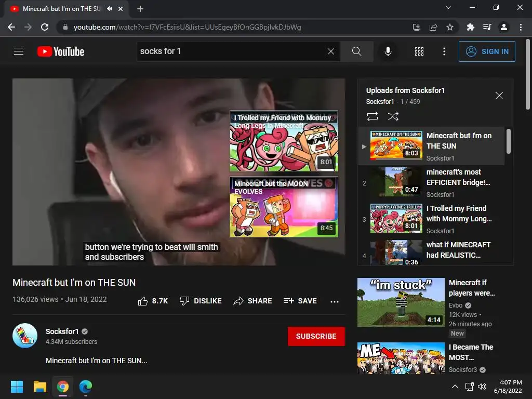Expand the video description text
This screenshot has height=399, width=532.
[x=96, y=361]
